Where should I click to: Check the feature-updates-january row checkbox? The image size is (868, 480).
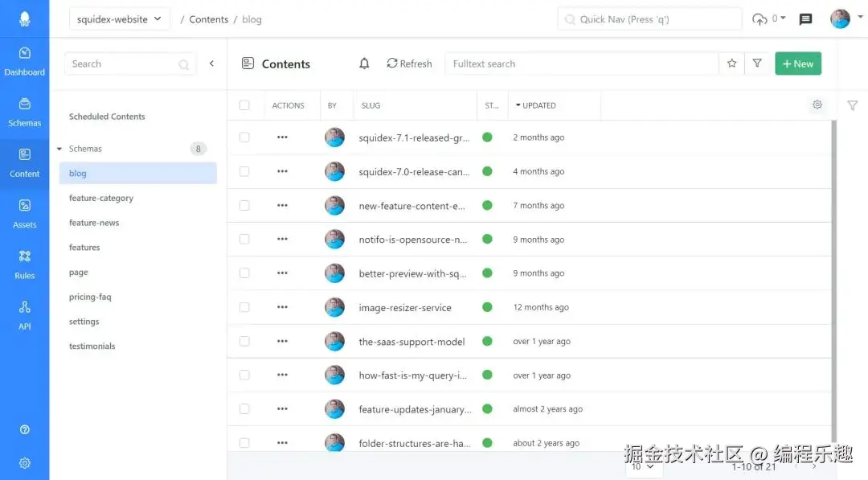244,409
